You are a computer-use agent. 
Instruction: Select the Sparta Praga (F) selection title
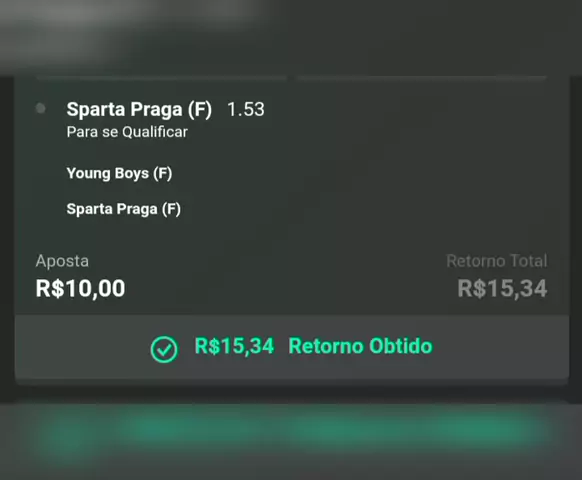click(139, 110)
